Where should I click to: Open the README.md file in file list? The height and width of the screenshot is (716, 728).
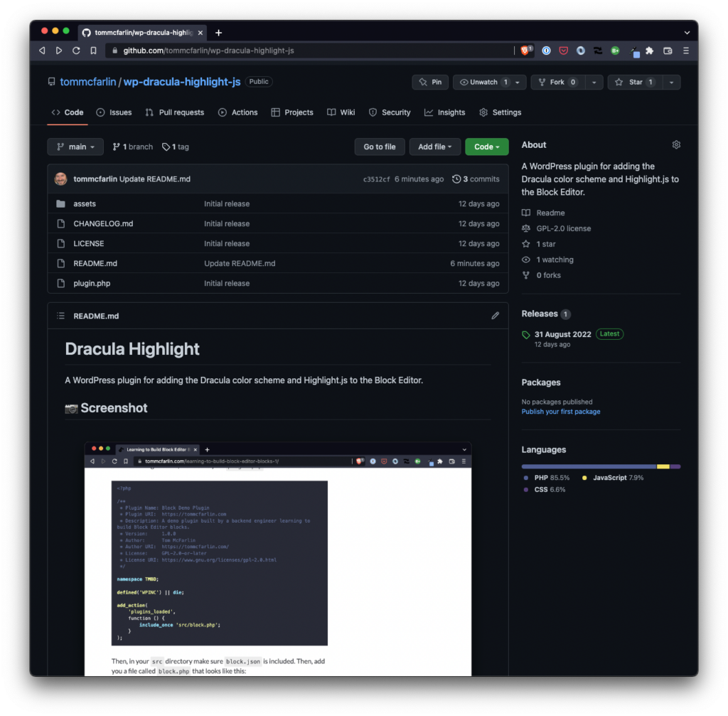95,263
